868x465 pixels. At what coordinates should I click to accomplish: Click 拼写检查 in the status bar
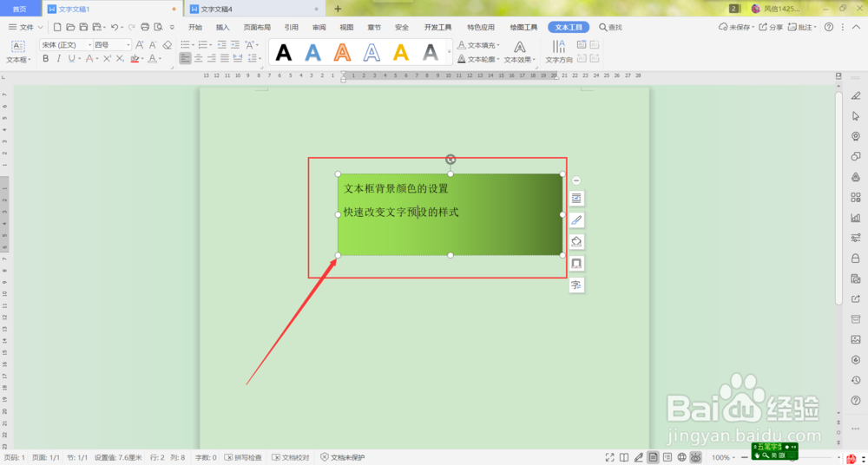(243, 458)
